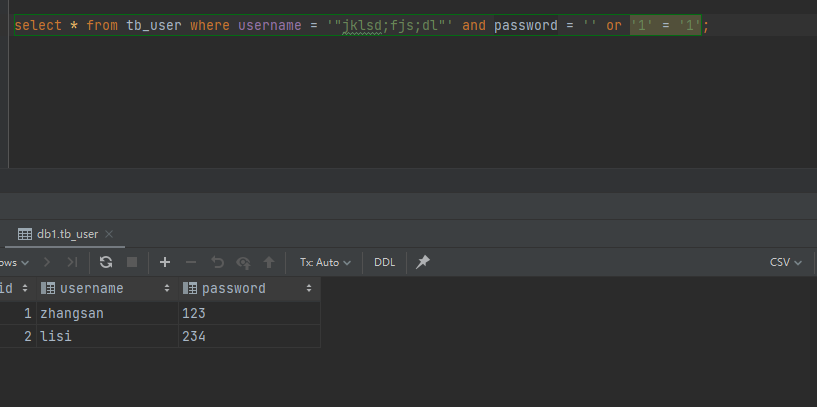This screenshot has height=407, width=817.
Task: Click the word password in the SQL query
Action: click(x=526, y=25)
